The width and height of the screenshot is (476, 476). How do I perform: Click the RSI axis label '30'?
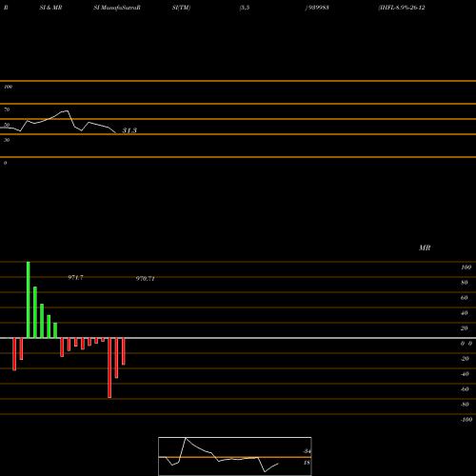[7, 140]
